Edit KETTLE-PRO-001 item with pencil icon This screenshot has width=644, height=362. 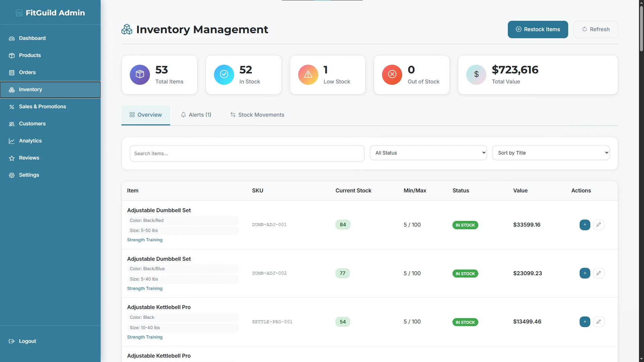599,322
